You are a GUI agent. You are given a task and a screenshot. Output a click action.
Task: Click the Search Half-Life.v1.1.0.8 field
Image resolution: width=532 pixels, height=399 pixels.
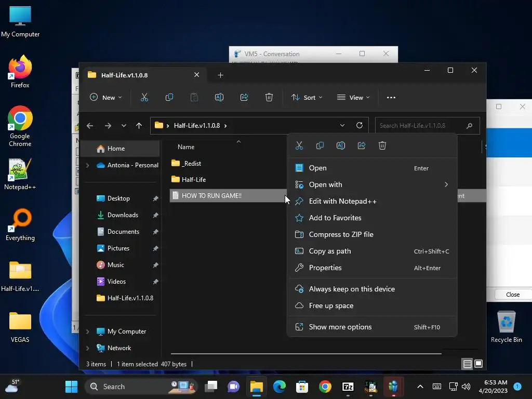tap(428, 126)
